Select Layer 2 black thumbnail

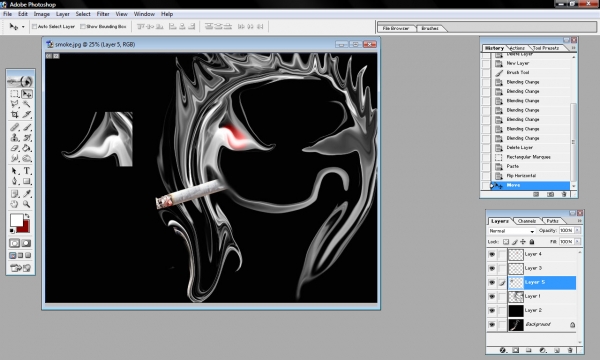point(515,311)
